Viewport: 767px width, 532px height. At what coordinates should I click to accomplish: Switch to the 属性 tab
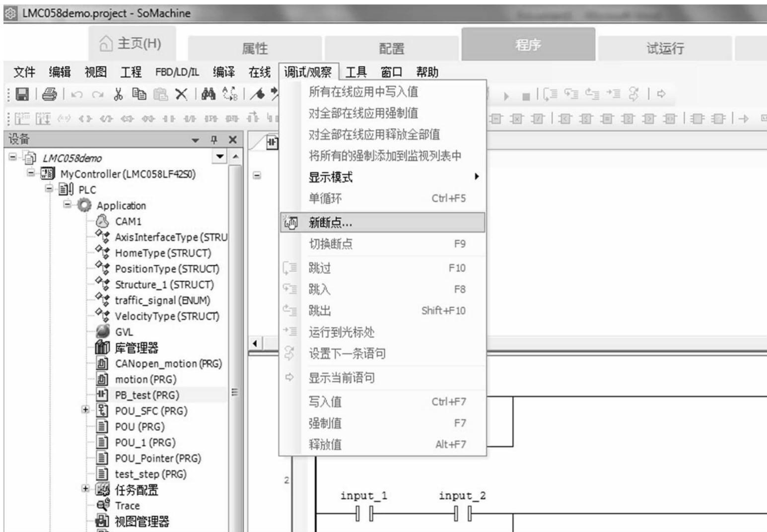point(255,48)
